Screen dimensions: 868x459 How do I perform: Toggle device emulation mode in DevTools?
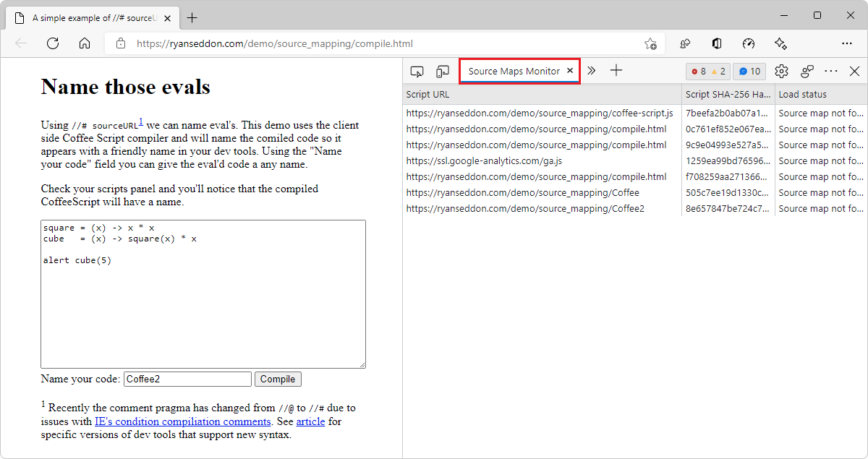click(x=443, y=71)
